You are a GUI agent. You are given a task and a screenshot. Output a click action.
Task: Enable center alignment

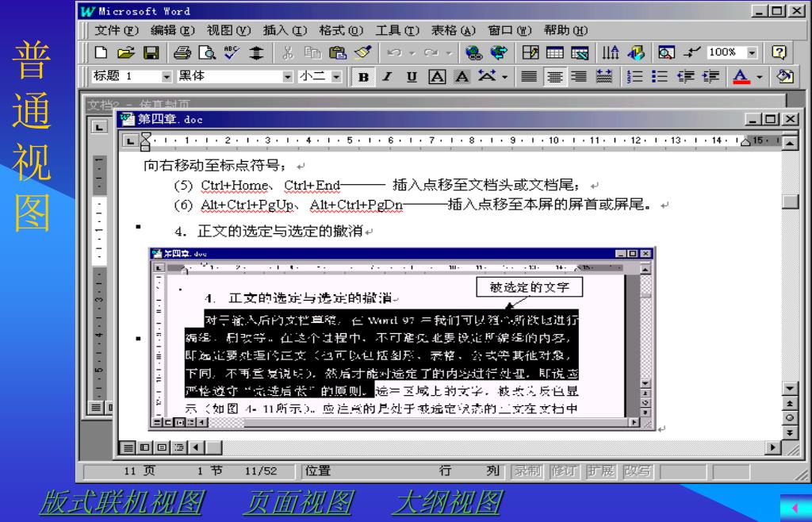[554, 77]
